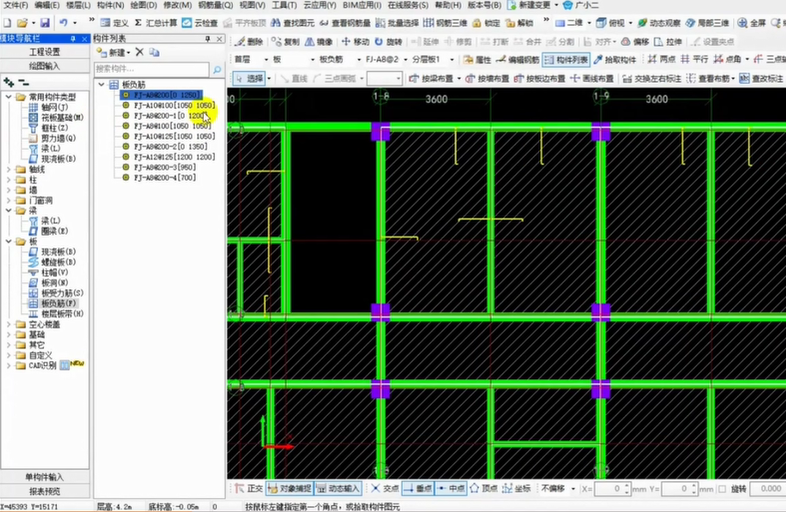
Task: Collapse the 板负筋 tree root node
Action: 102,85
